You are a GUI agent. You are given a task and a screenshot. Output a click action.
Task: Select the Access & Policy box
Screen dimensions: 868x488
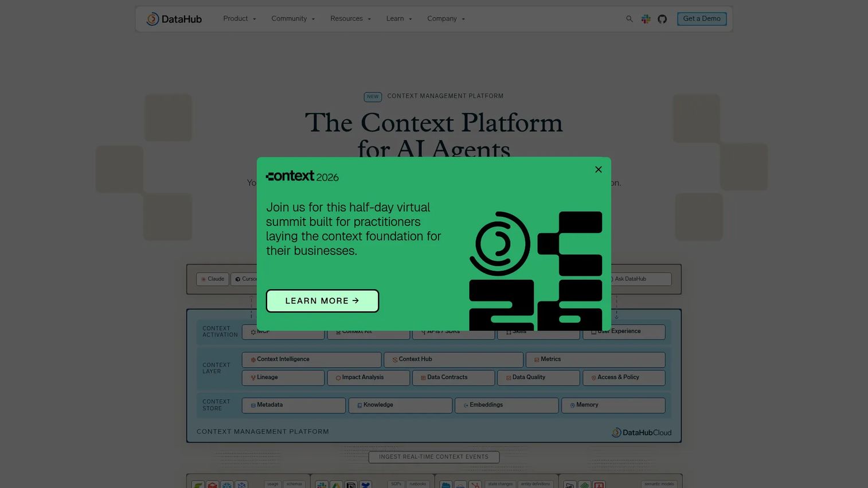tap(624, 378)
